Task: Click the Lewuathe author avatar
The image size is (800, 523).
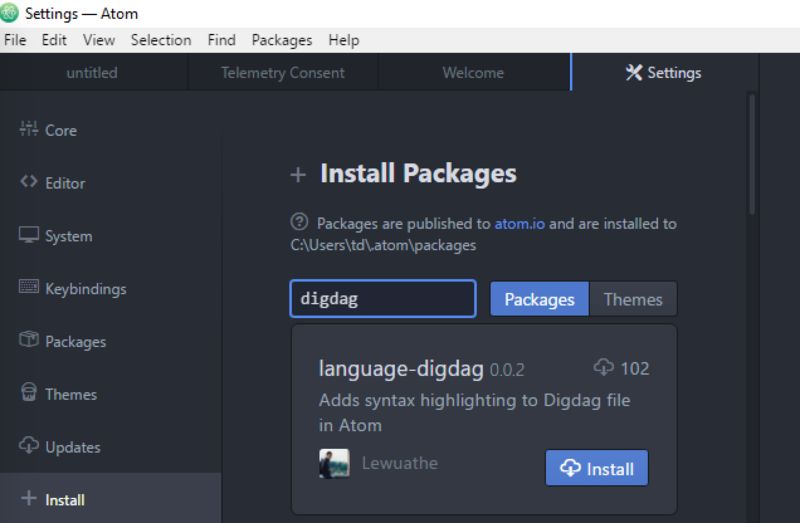Action: coord(334,463)
